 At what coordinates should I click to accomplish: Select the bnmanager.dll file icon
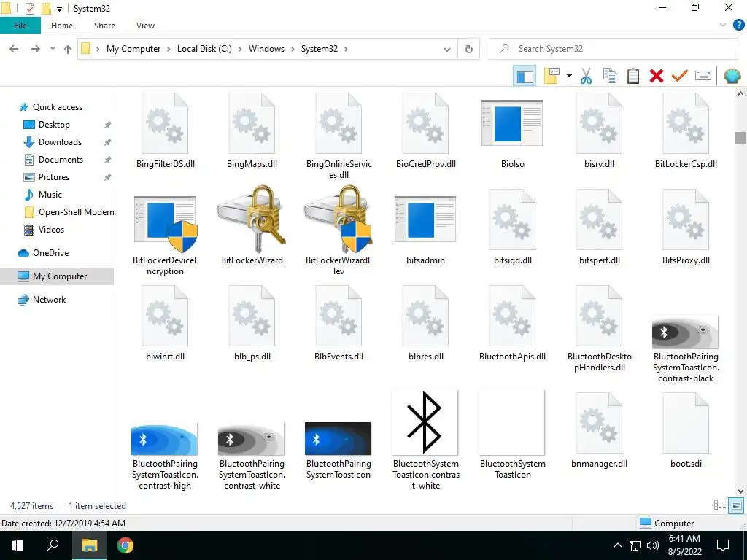tap(599, 423)
